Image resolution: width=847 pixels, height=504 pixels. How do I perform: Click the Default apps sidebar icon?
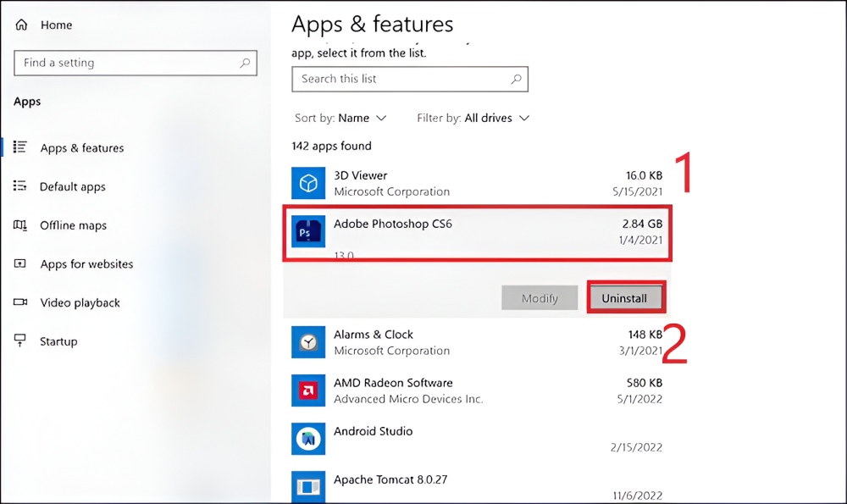pos(20,186)
